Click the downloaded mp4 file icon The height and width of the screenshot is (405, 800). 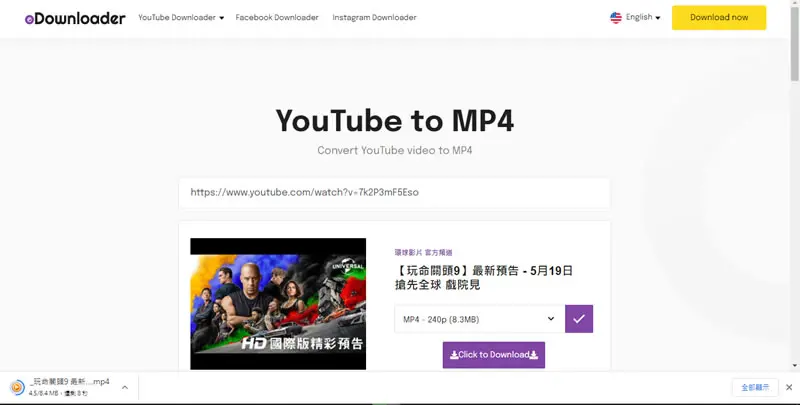(x=17, y=388)
